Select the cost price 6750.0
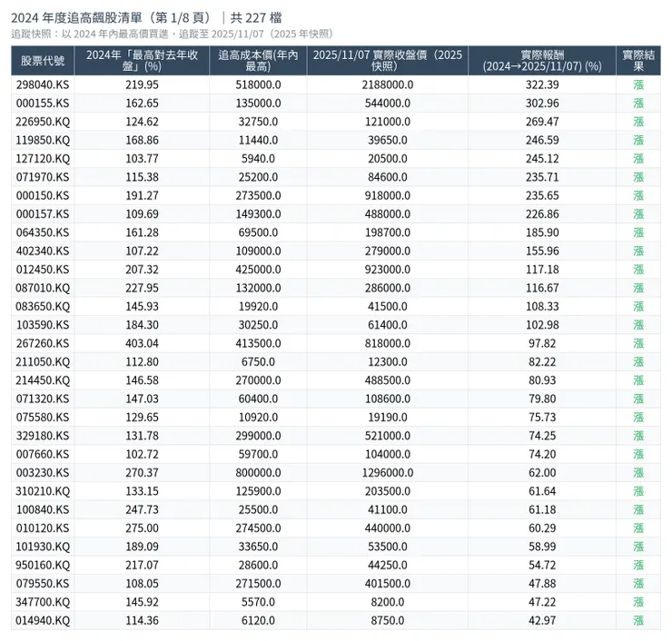 pyautogui.click(x=258, y=361)
